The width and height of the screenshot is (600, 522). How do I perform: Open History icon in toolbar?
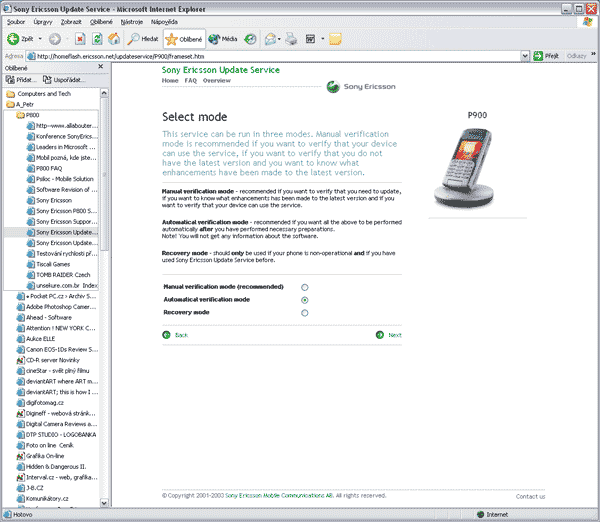pos(250,39)
